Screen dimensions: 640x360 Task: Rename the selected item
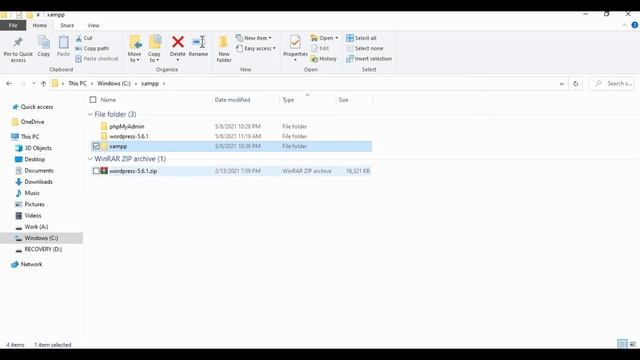coord(198,46)
